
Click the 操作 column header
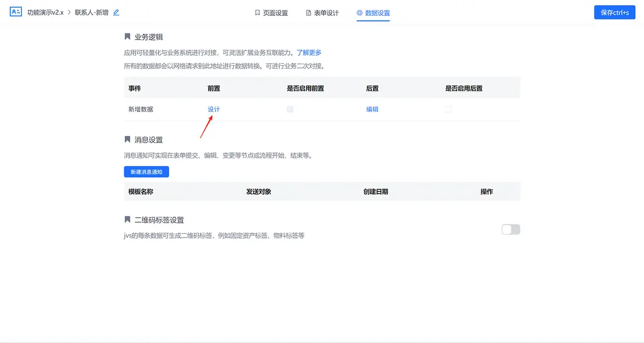(x=487, y=191)
